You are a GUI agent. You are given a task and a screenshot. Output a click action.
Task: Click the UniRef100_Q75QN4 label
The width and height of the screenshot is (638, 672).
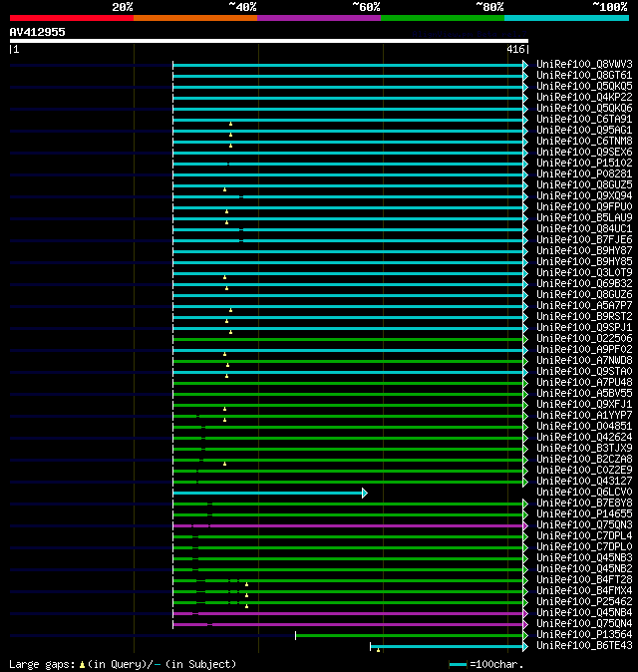point(584,623)
